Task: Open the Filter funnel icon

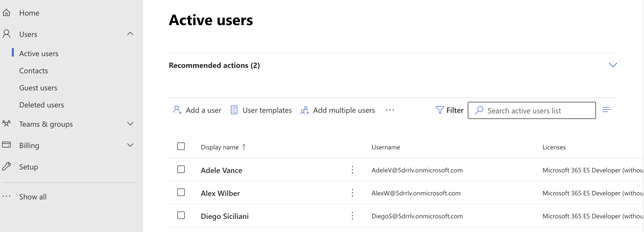Action: coord(439,110)
